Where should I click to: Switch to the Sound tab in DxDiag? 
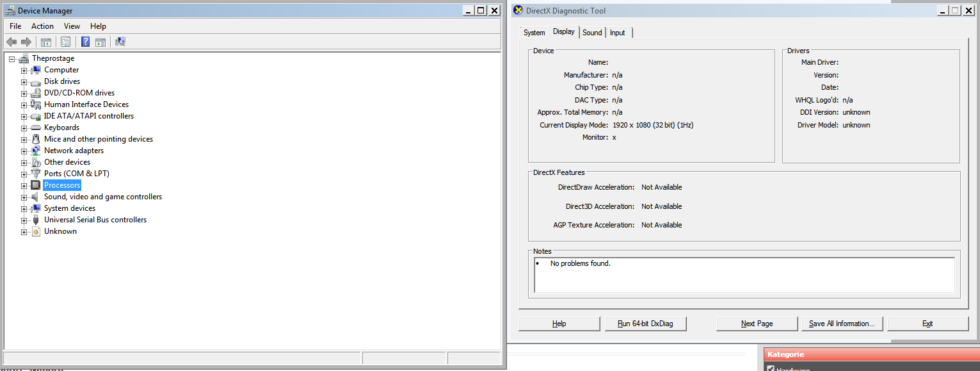pyautogui.click(x=592, y=33)
